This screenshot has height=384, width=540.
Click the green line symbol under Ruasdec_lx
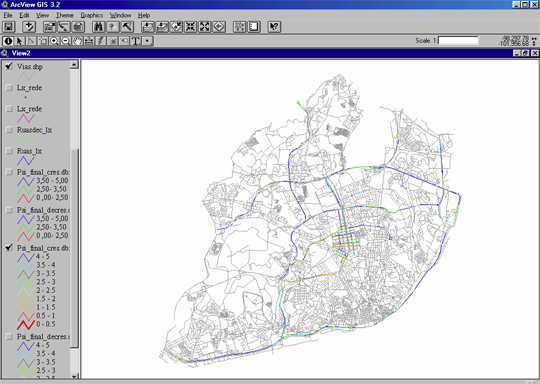tap(26, 139)
